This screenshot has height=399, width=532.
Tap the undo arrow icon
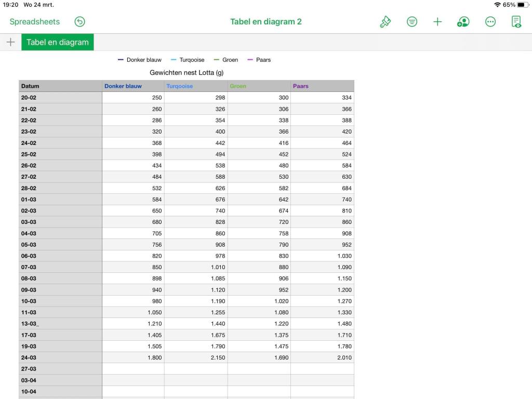pos(79,21)
